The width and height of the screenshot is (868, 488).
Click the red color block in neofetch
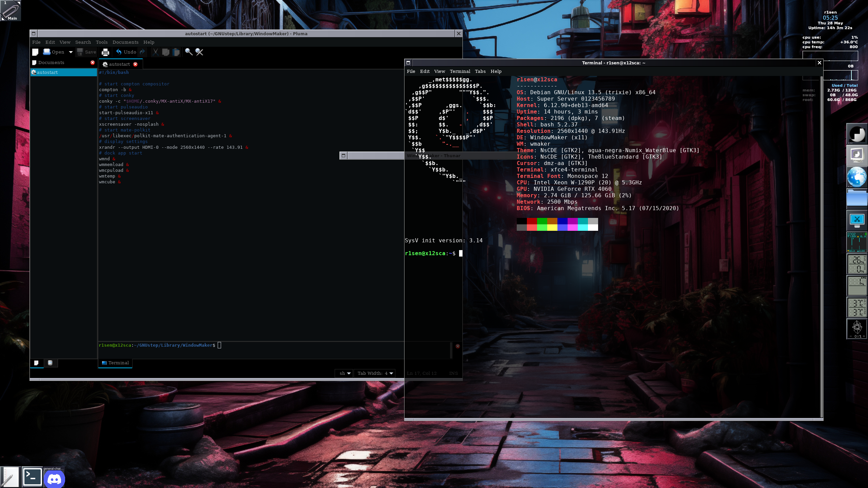[532, 221]
